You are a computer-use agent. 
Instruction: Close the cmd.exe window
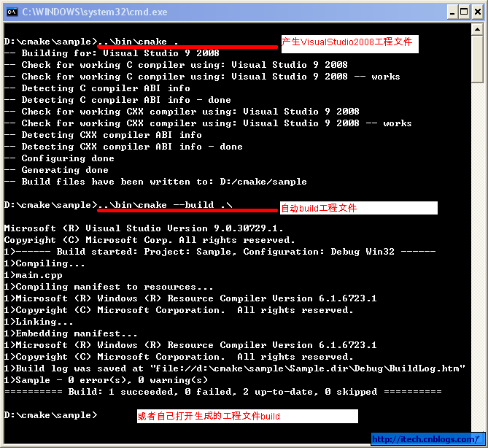pos(478,12)
